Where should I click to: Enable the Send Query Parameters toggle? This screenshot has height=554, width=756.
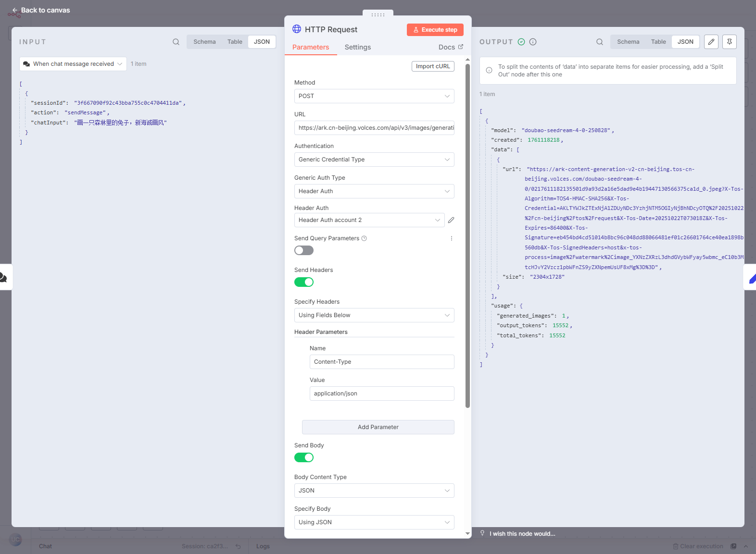click(304, 250)
